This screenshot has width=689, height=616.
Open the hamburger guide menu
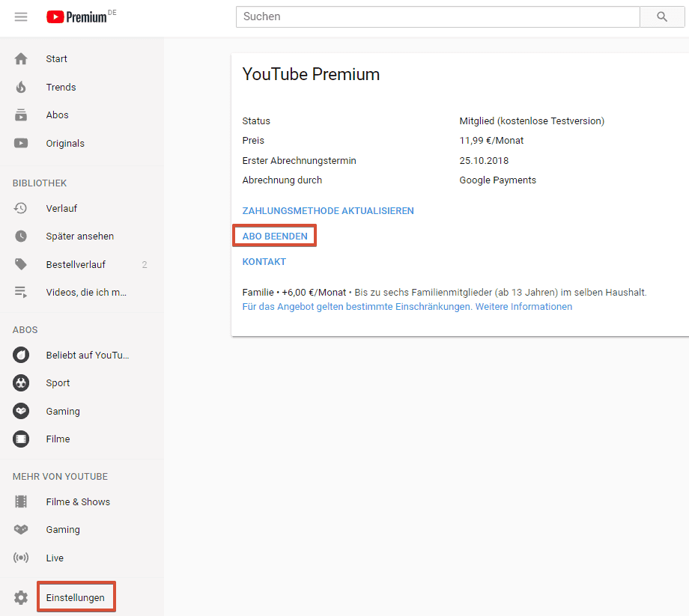(21, 16)
